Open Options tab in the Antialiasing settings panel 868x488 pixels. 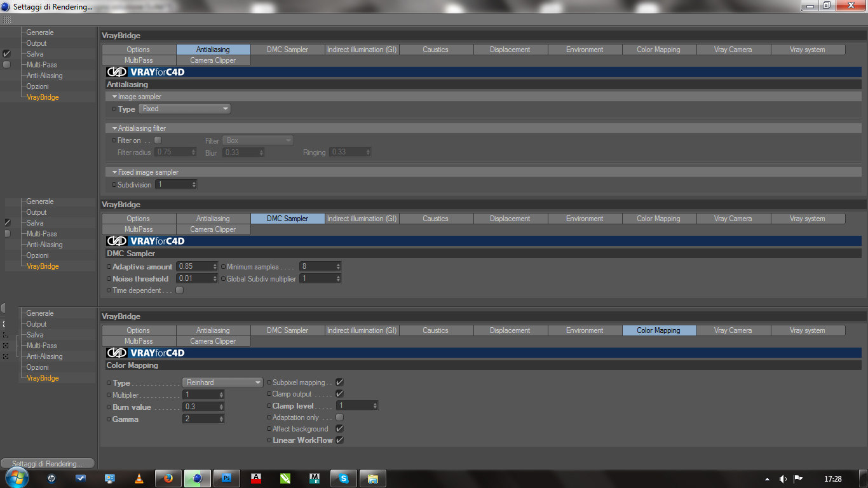click(139, 50)
